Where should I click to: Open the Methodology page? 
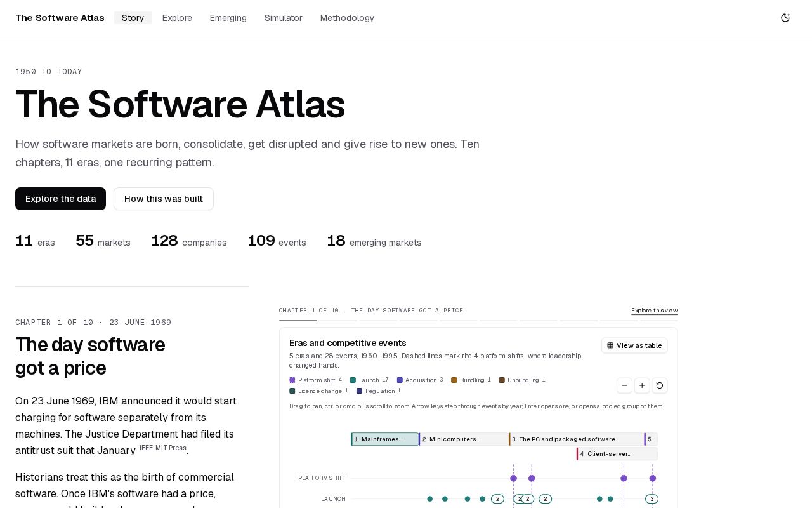click(x=347, y=18)
